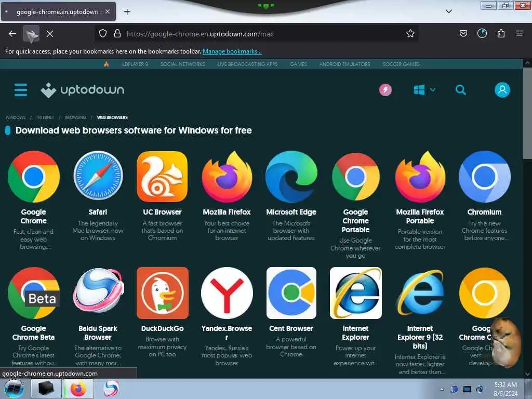Open the Uptodown search magnifier
The height and width of the screenshot is (399, 532).
pyautogui.click(x=460, y=90)
